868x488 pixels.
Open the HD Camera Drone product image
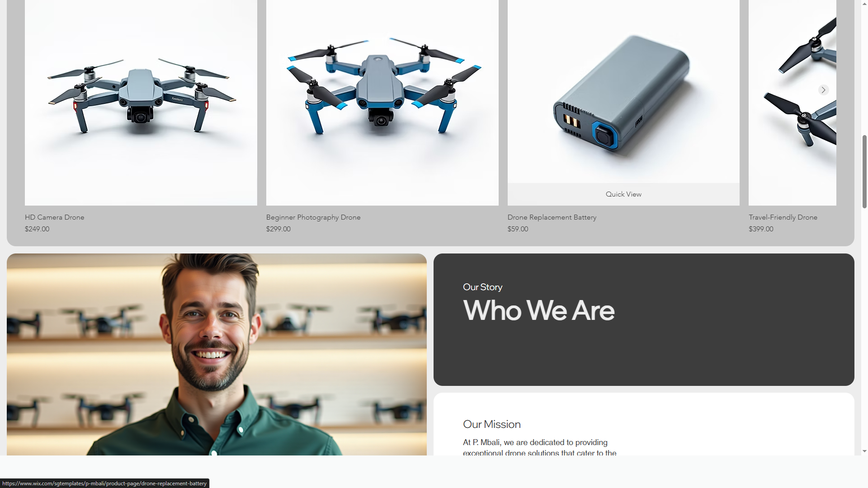pyautogui.click(x=141, y=103)
